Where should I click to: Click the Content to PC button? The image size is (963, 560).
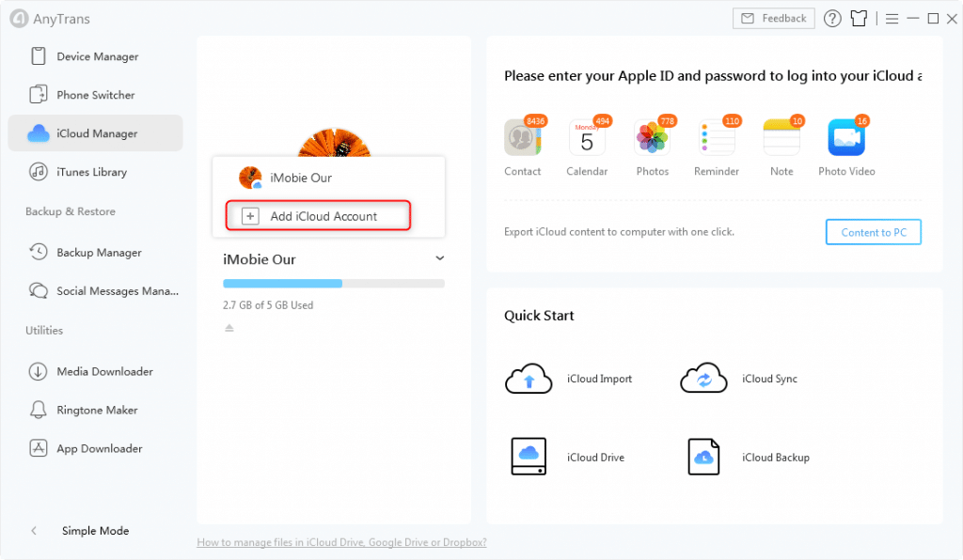tap(874, 232)
